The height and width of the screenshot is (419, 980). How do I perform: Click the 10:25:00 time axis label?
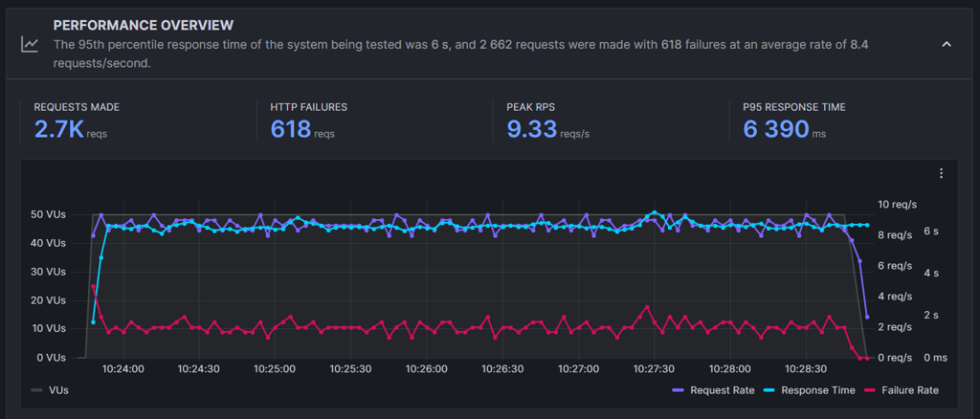(x=276, y=369)
